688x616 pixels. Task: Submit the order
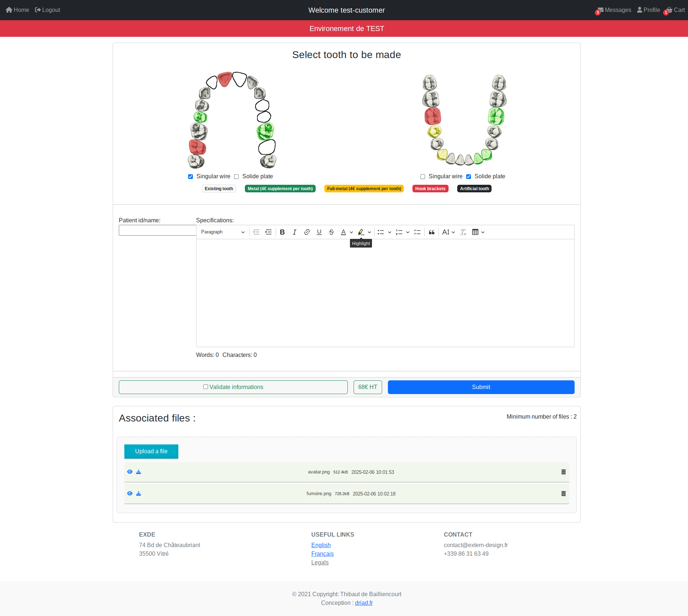point(481,387)
